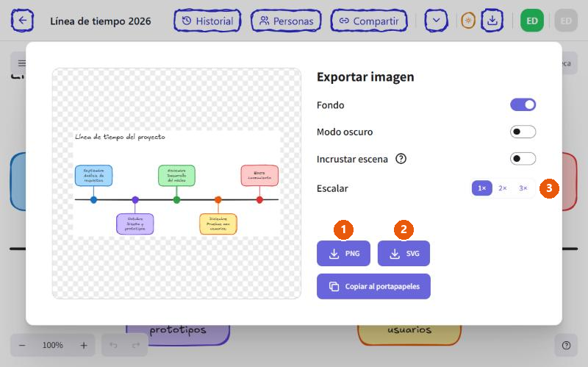Select 2× scale option

(503, 188)
